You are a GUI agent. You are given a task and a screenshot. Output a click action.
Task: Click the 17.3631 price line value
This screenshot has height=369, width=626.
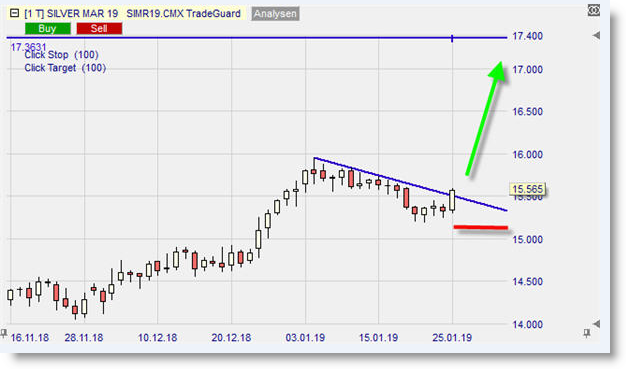(28, 47)
